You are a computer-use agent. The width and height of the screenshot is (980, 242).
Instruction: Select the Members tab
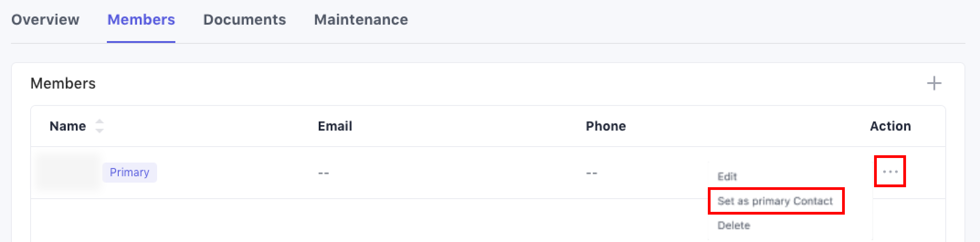pos(141,20)
